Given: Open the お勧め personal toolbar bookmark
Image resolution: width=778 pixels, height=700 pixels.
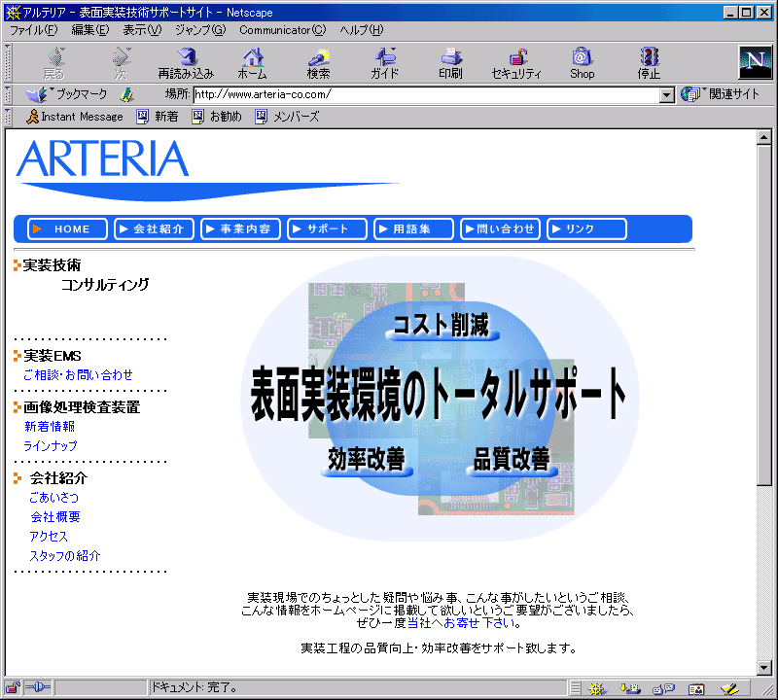Looking at the screenshot, I should (217, 117).
